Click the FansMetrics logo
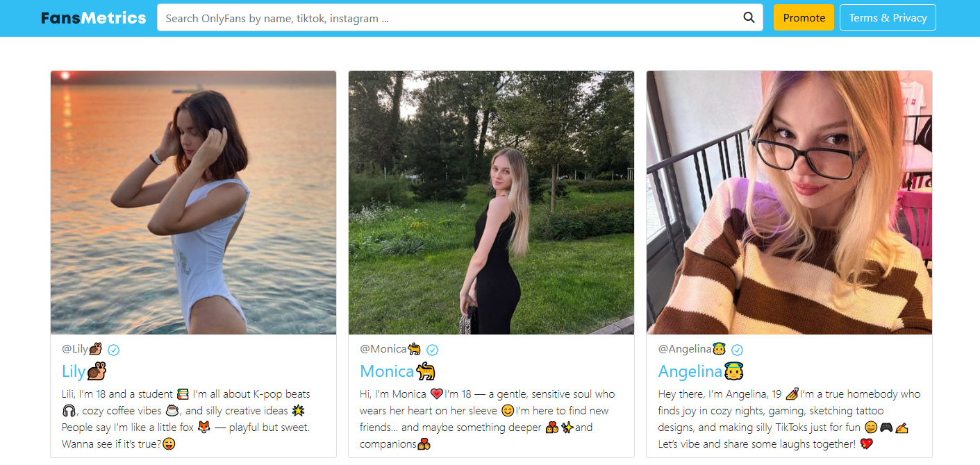Viewport: 980px width, 465px height. click(94, 18)
